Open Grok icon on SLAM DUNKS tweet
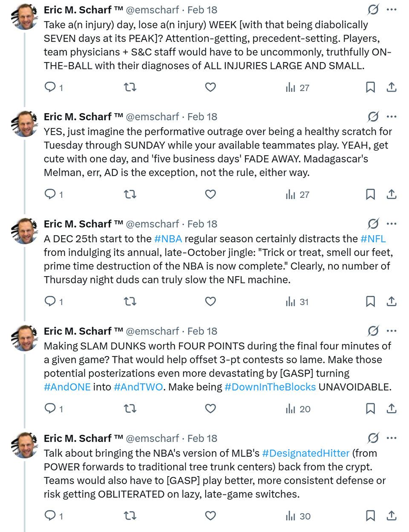Viewport: 409px width, 532px height. (373, 331)
